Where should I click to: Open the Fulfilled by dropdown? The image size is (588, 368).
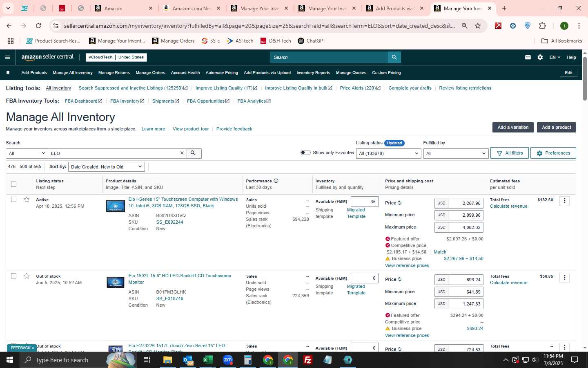pos(456,153)
